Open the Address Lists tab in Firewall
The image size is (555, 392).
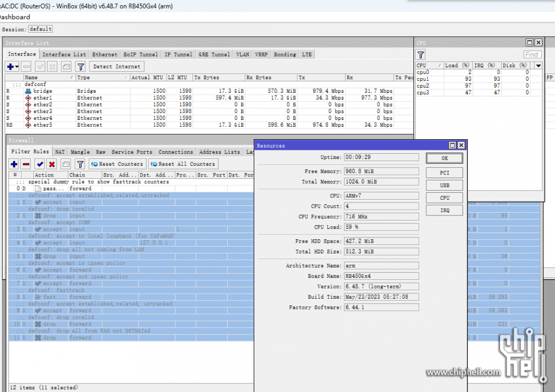220,152
